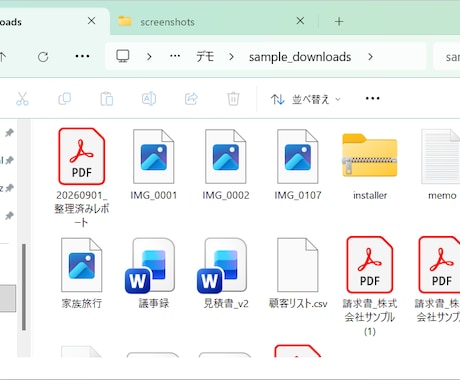Expand chevron after the PC icon

click(149, 57)
